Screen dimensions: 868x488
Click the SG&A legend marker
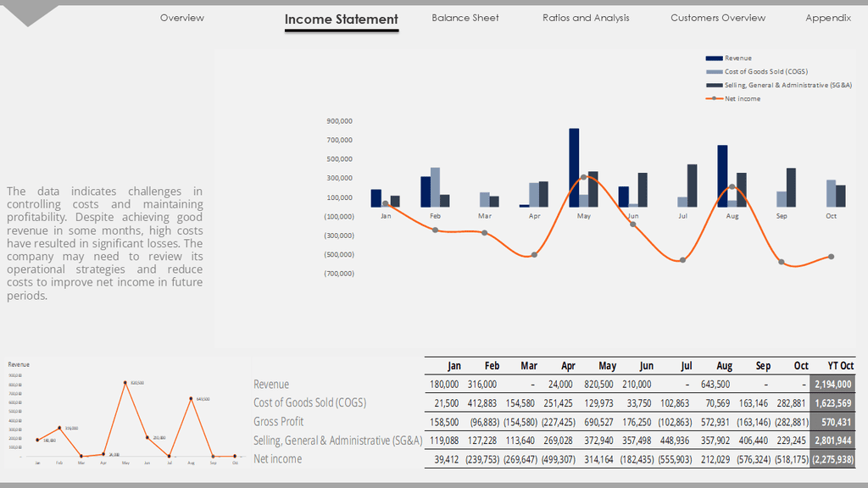714,86
